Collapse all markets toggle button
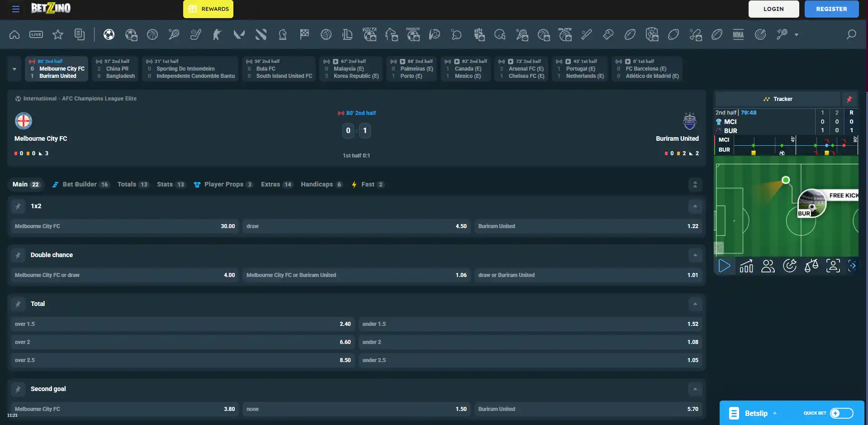 click(x=695, y=185)
